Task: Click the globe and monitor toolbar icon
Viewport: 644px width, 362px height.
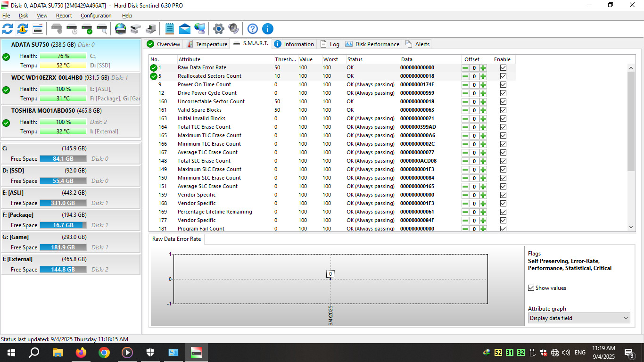Action: [x=200, y=29]
